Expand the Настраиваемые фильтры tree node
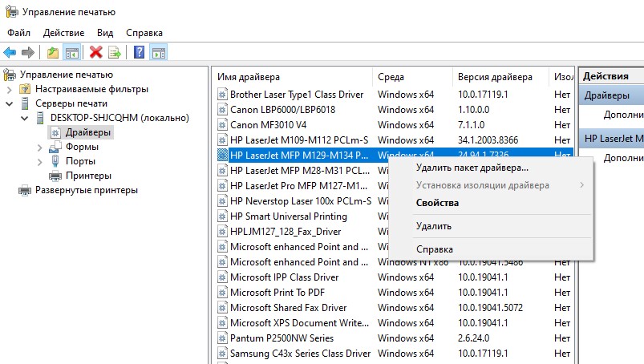644x364 pixels. 10,89
